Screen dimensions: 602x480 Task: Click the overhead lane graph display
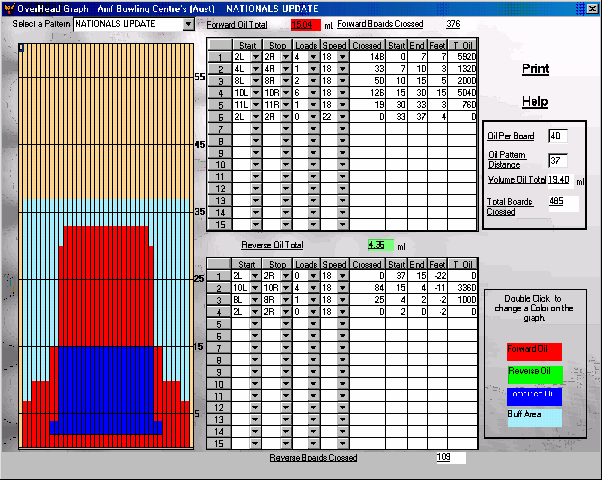click(106, 246)
